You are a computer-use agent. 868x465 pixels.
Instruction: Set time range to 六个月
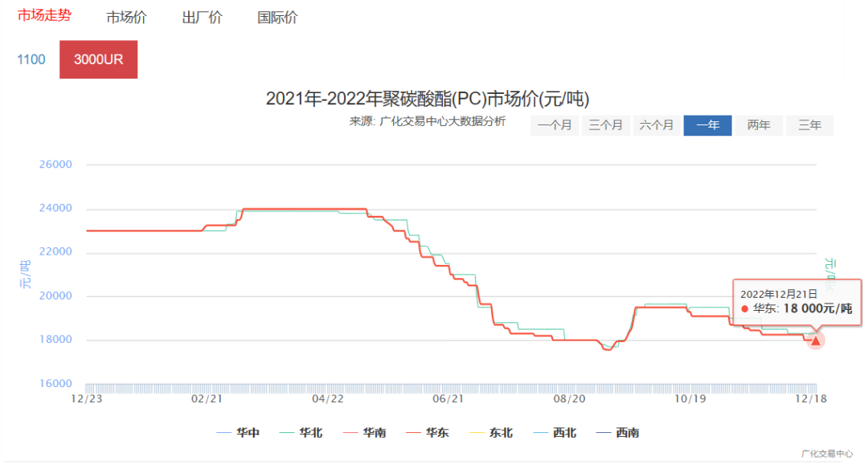point(657,125)
